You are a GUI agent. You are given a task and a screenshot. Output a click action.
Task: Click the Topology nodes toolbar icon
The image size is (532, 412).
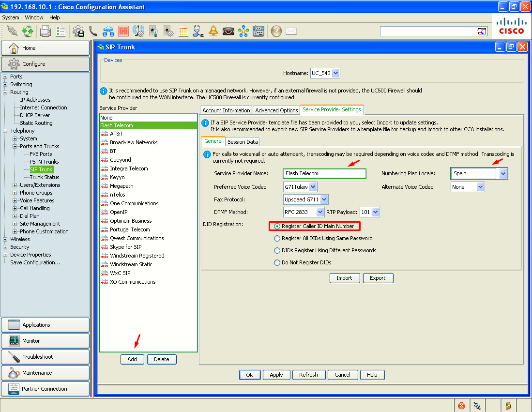[x=243, y=31]
